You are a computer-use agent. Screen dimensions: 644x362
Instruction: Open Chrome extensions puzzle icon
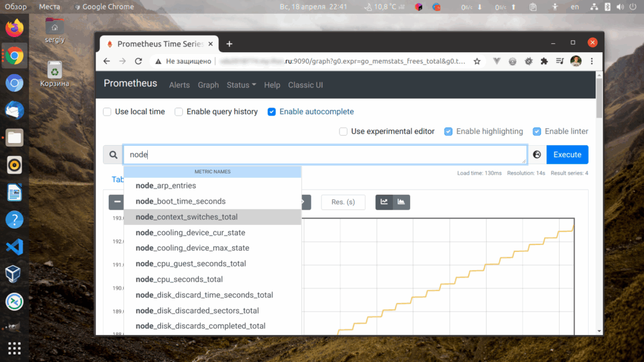(x=544, y=61)
